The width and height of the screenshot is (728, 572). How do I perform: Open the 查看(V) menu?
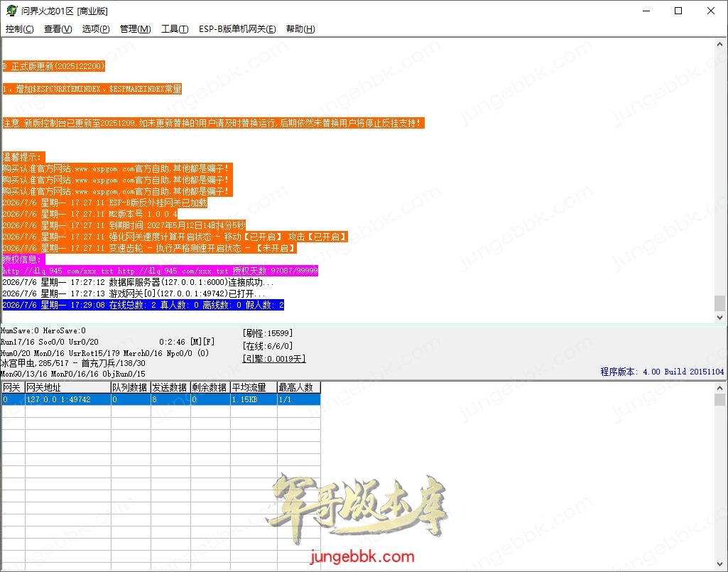click(58, 29)
